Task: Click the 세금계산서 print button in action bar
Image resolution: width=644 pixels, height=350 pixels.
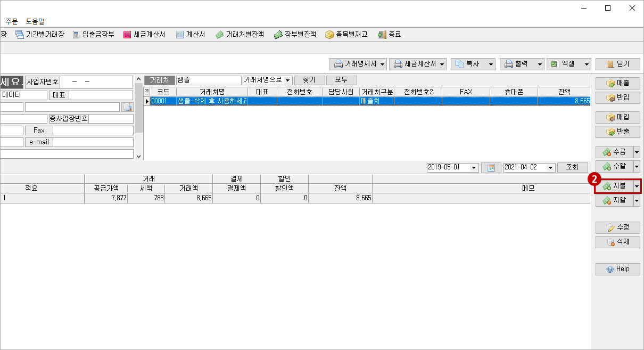Action: 414,64
